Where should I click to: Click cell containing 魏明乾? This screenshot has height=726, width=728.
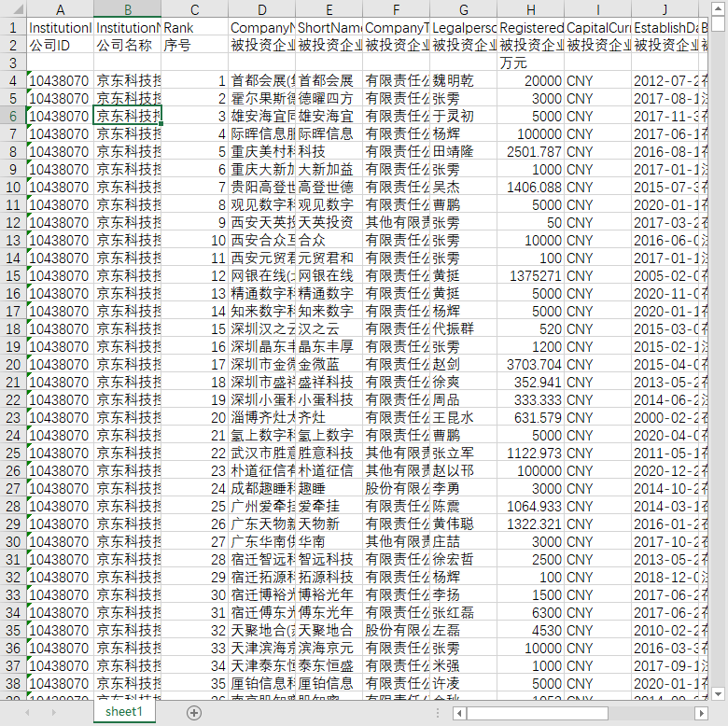(463, 81)
